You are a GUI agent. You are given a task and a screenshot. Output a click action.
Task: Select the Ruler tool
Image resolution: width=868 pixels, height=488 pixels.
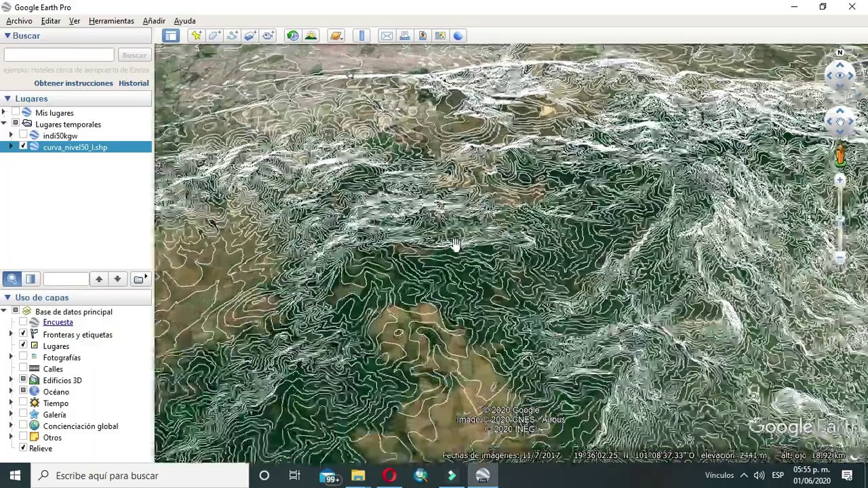tap(361, 36)
